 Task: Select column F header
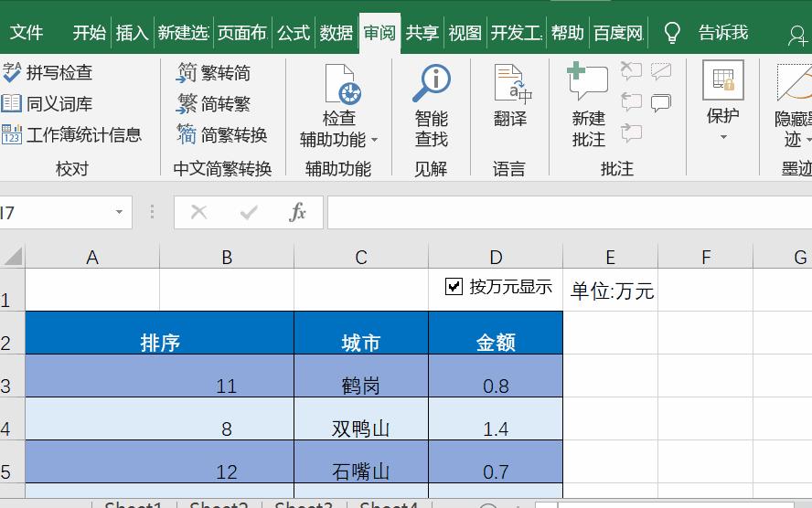coord(706,257)
